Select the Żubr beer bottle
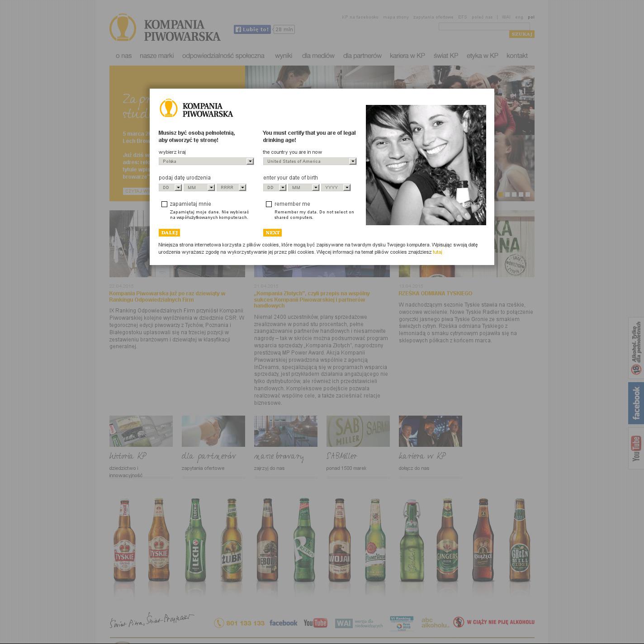Image resolution: width=644 pixels, height=644 pixels. pos(231,540)
